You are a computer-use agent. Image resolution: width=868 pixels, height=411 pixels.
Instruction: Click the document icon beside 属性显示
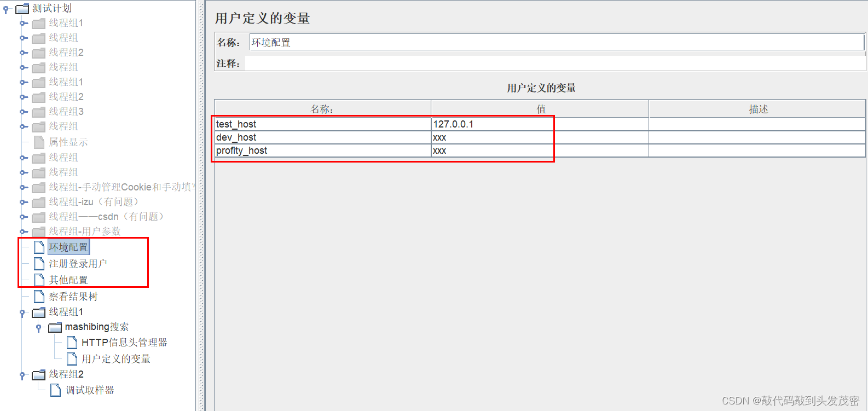point(39,142)
